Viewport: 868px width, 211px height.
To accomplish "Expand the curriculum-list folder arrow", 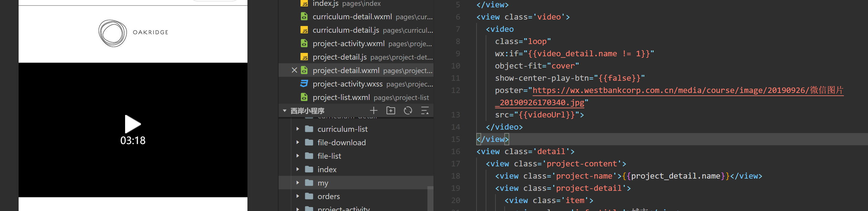I will (297, 129).
